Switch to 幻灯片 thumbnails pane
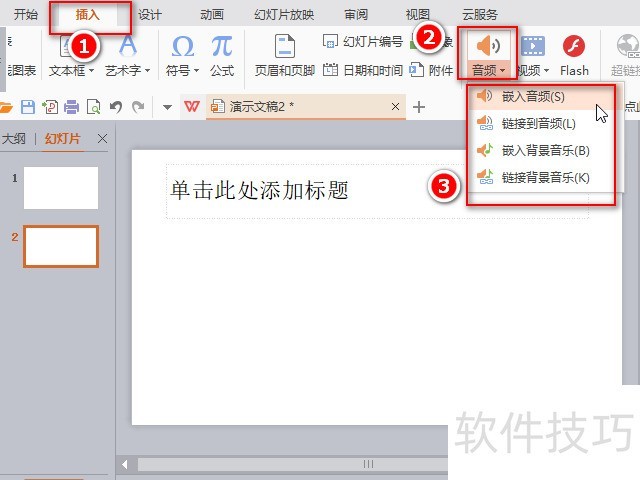The width and height of the screenshot is (640, 480). (x=62, y=139)
